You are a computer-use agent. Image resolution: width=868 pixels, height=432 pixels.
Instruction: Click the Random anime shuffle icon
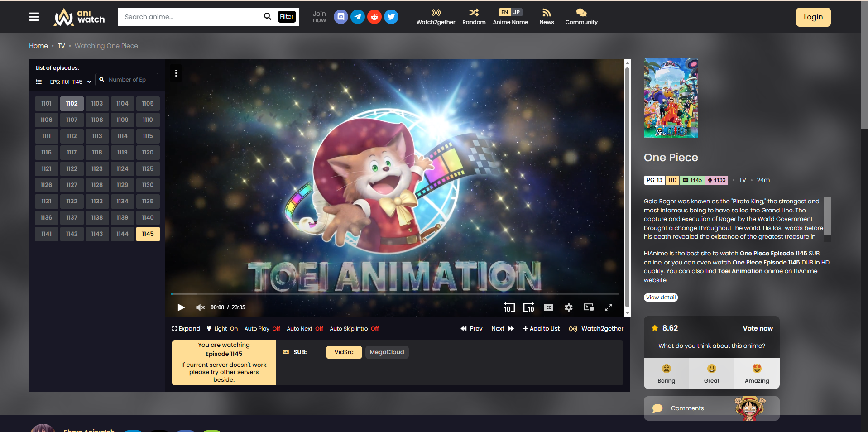tap(474, 13)
